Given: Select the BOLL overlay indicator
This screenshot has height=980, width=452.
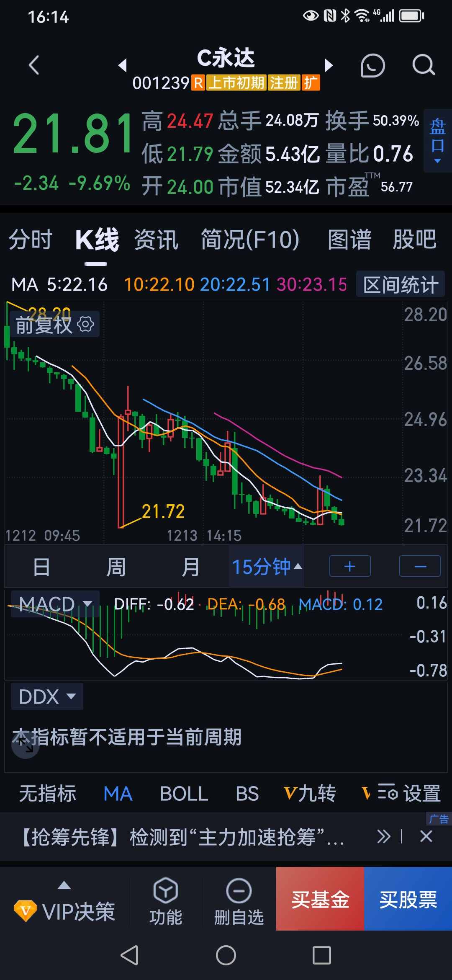Looking at the screenshot, I should (184, 794).
